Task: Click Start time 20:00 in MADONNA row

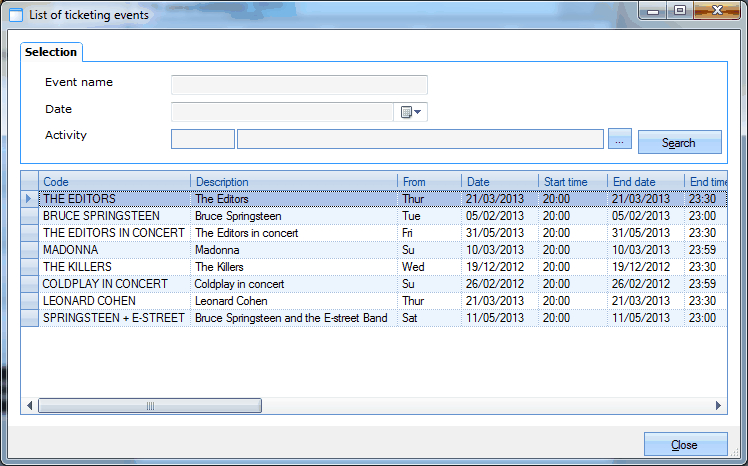Action: 573,250
